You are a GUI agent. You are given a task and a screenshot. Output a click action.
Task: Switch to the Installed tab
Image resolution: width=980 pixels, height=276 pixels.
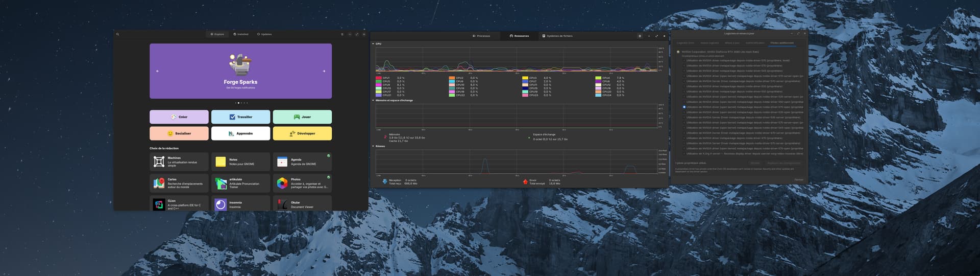241,34
